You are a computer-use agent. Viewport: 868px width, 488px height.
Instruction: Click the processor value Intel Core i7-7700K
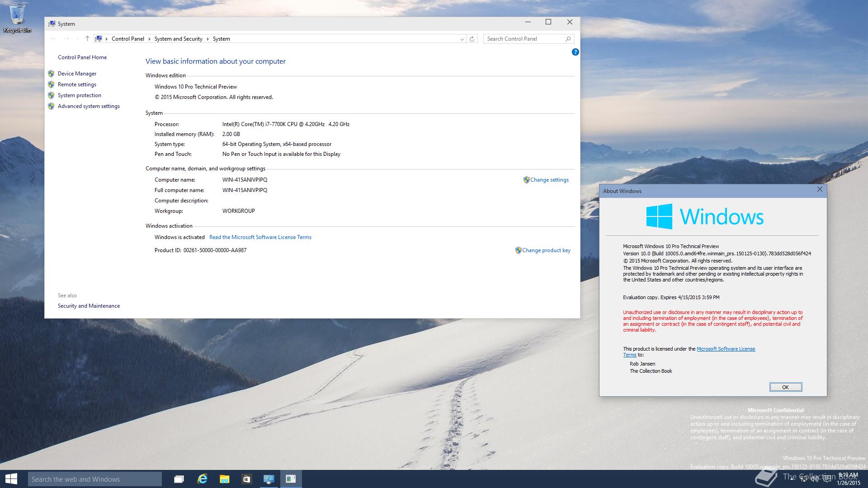[286, 124]
